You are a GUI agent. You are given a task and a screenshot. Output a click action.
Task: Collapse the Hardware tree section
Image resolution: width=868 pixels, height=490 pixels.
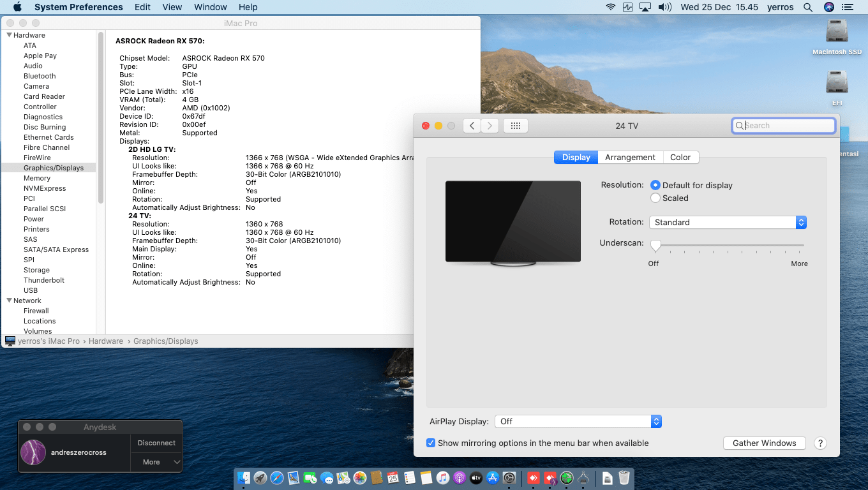(x=10, y=35)
